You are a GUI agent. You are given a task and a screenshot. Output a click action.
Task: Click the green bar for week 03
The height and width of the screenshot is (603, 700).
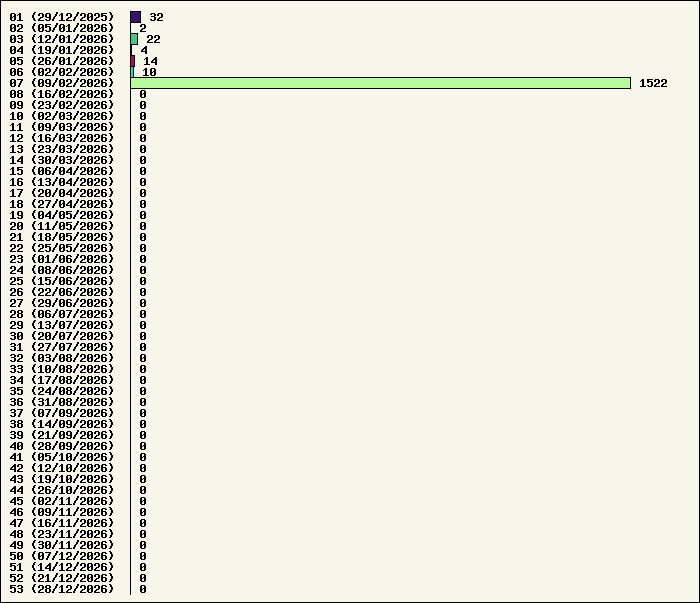tap(134, 39)
